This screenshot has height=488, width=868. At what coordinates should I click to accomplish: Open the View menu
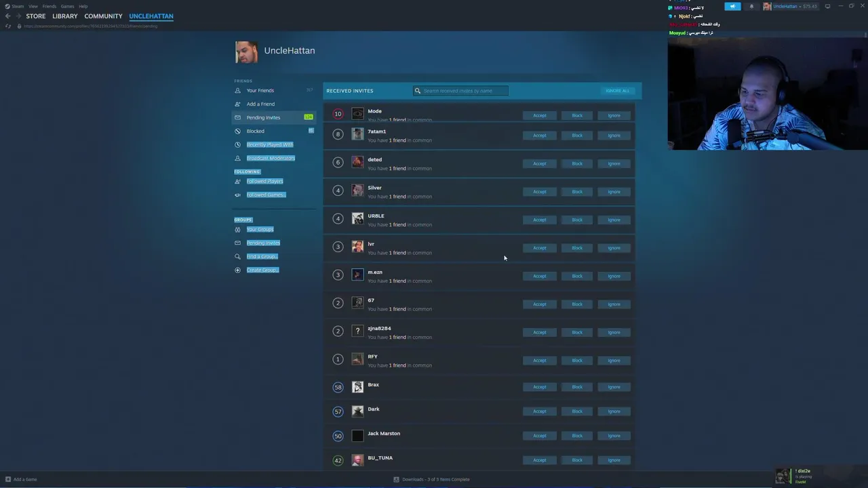click(x=33, y=6)
